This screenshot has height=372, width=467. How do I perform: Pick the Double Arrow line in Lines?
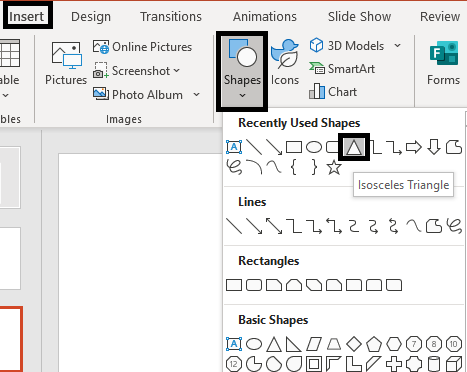click(x=274, y=226)
